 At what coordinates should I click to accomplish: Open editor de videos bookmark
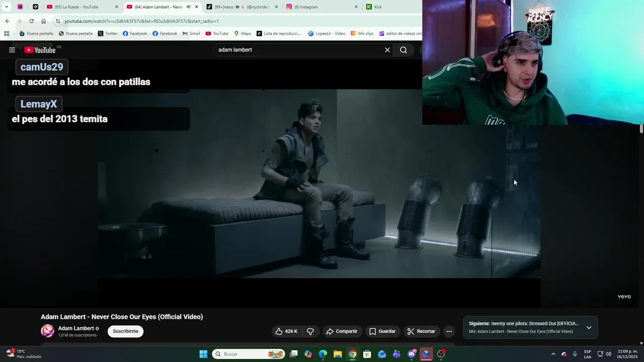pyautogui.click(x=400, y=34)
